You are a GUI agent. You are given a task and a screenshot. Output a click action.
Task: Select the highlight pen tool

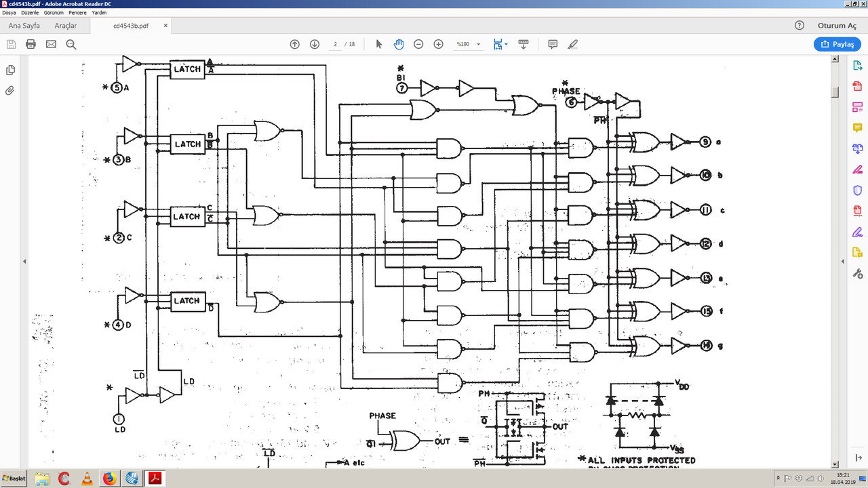click(572, 44)
